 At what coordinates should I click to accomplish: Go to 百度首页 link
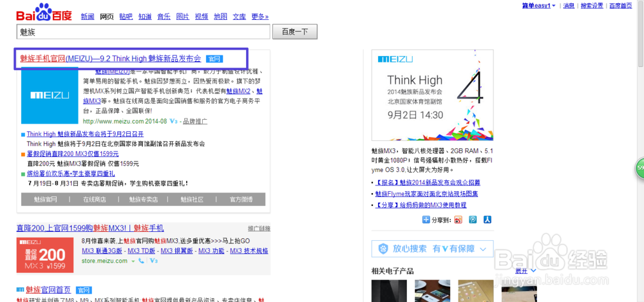tap(621, 6)
